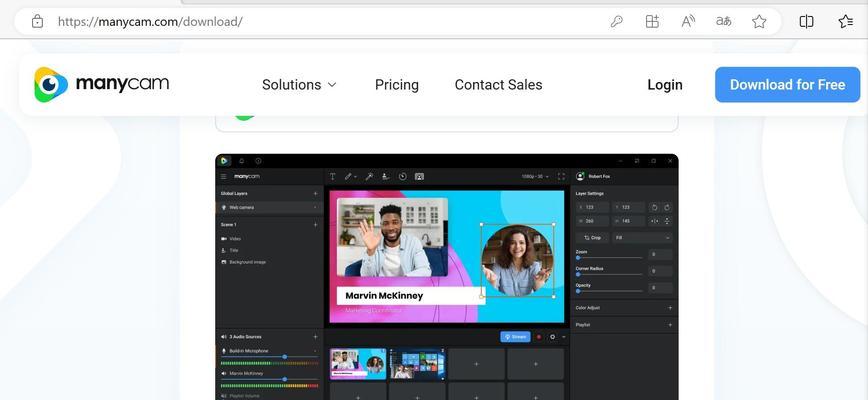This screenshot has width=868, height=400.
Task: Open the hamburger menu in ManyCam preview
Action: pos(224,176)
